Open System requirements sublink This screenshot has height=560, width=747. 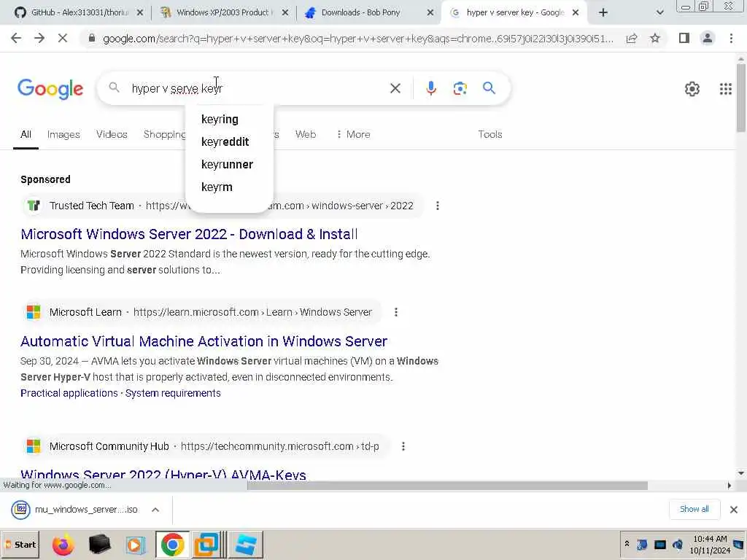(x=173, y=393)
